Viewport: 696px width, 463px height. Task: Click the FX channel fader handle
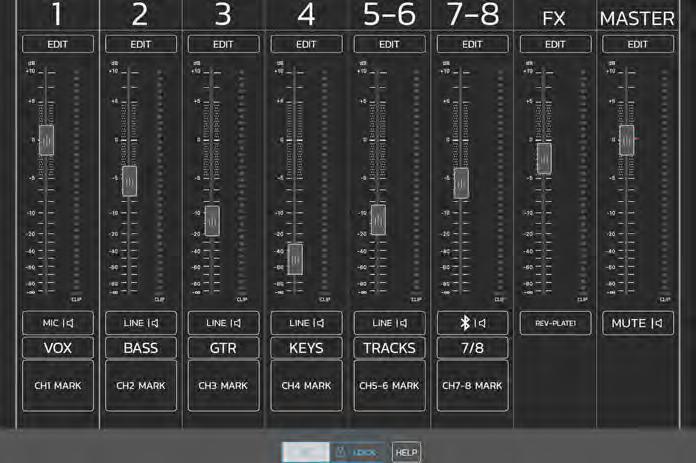tap(544, 158)
